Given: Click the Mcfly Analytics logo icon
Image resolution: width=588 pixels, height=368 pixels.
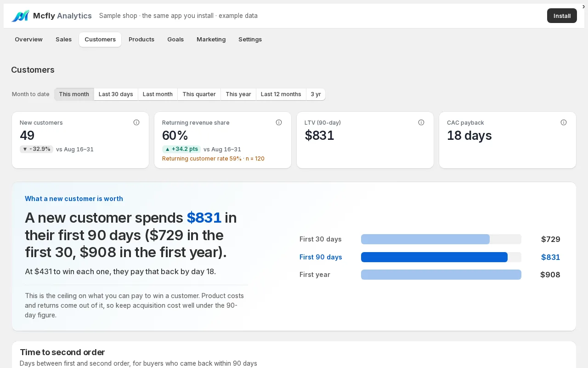Looking at the screenshot, I should pos(20,16).
